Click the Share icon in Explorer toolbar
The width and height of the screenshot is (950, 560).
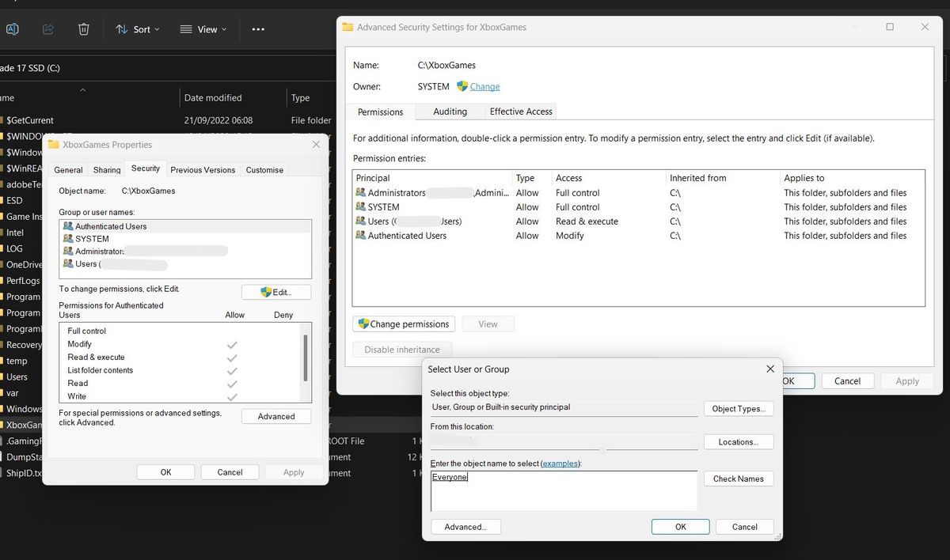tap(47, 29)
